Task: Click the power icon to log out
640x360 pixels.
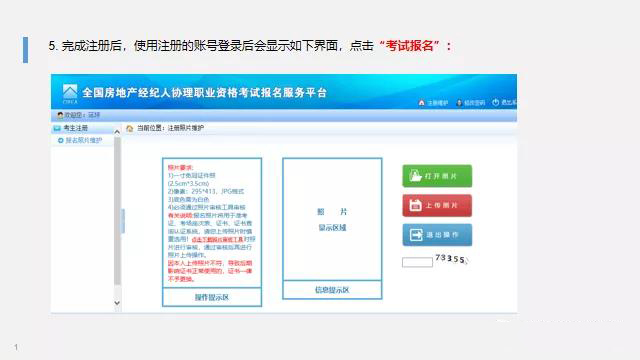Action: point(496,102)
